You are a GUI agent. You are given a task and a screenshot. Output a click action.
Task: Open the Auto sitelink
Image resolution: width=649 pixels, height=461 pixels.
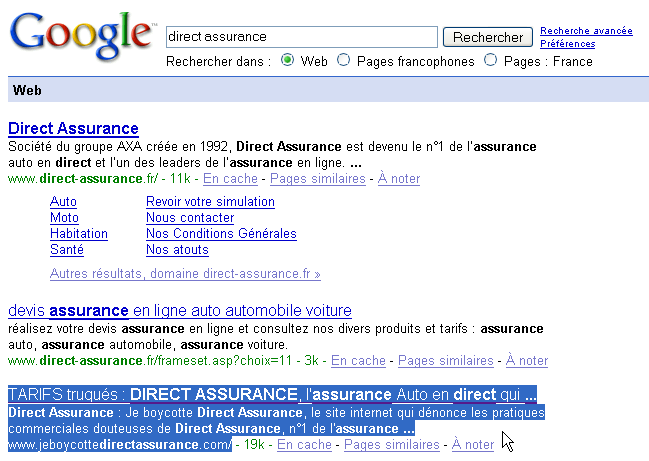pyautogui.click(x=63, y=202)
